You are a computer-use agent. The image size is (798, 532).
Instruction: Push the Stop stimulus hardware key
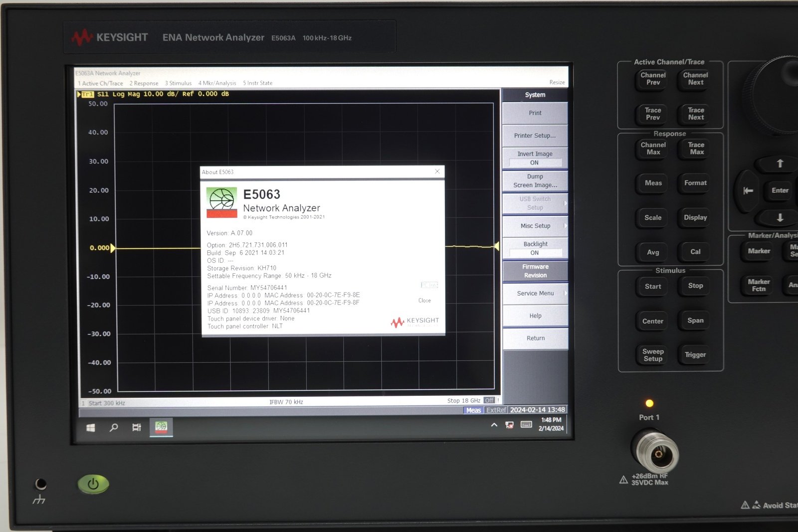[695, 286]
